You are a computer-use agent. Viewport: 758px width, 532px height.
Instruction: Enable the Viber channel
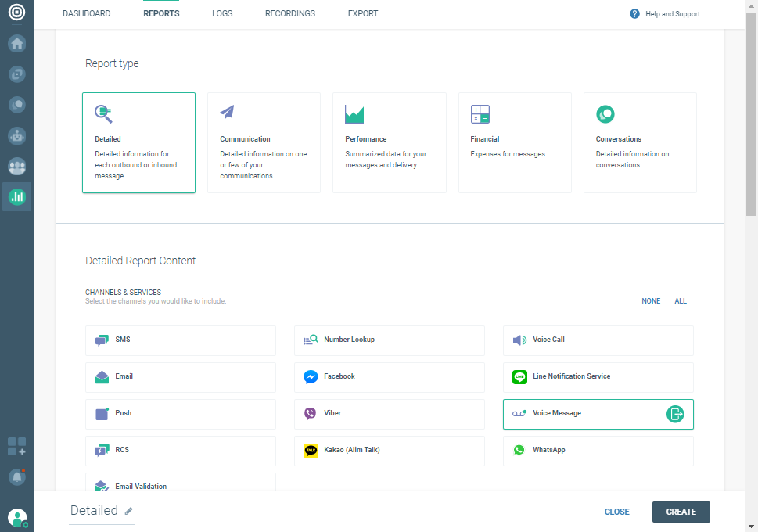(389, 414)
